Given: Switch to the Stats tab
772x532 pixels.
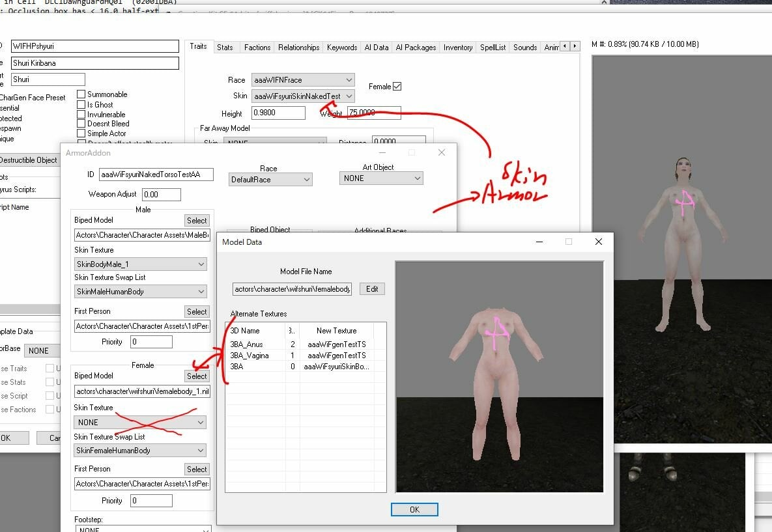Looking at the screenshot, I should click(225, 48).
